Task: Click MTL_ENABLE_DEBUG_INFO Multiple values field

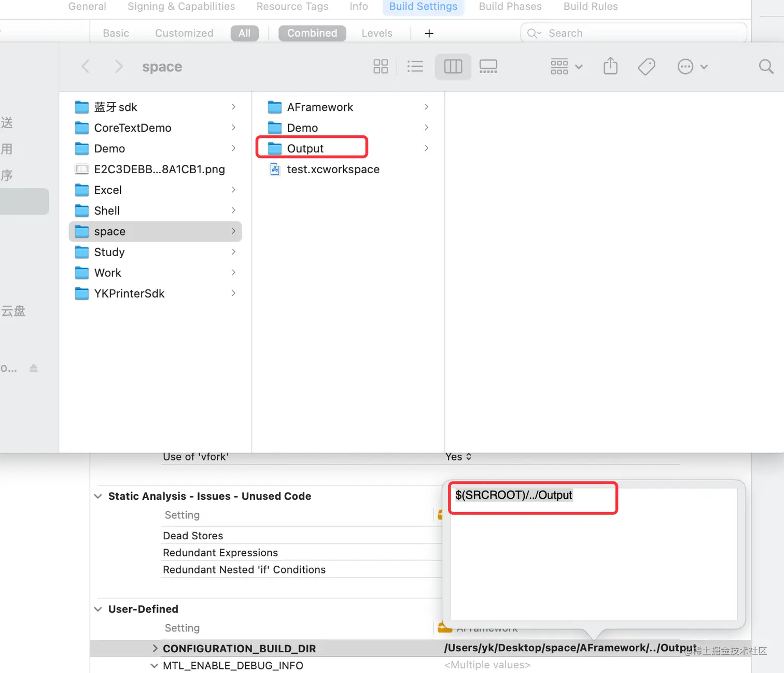Action: 487,665
